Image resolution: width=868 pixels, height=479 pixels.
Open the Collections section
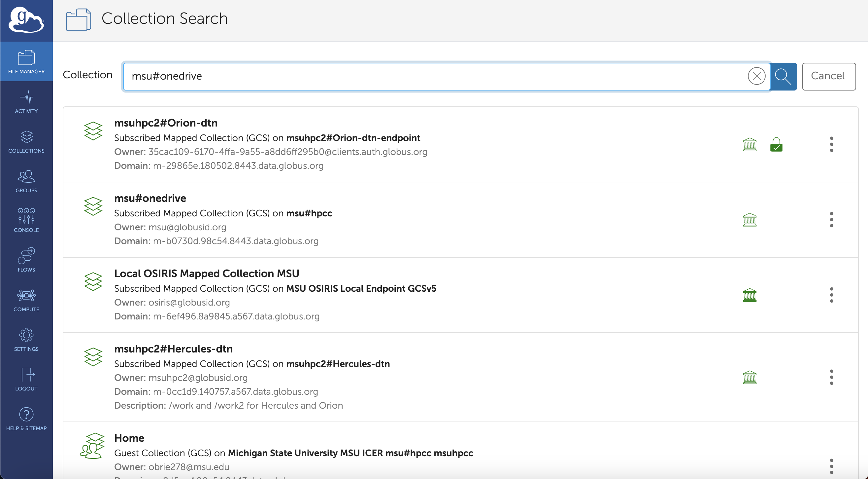pos(26,141)
